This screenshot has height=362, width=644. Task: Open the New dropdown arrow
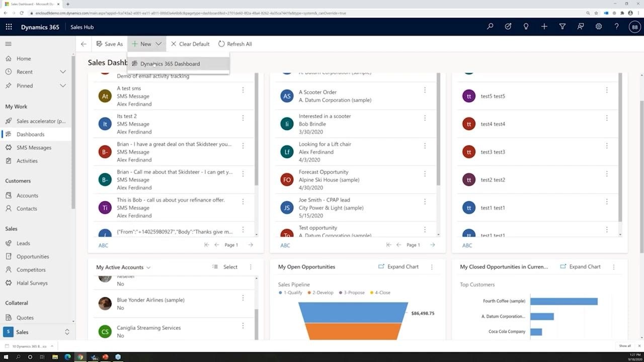[158, 44]
